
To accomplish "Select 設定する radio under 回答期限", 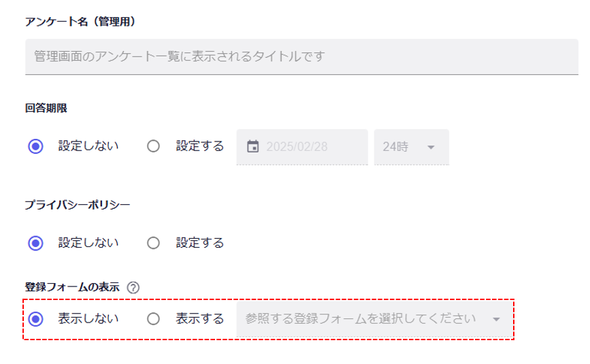I will pos(153,146).
